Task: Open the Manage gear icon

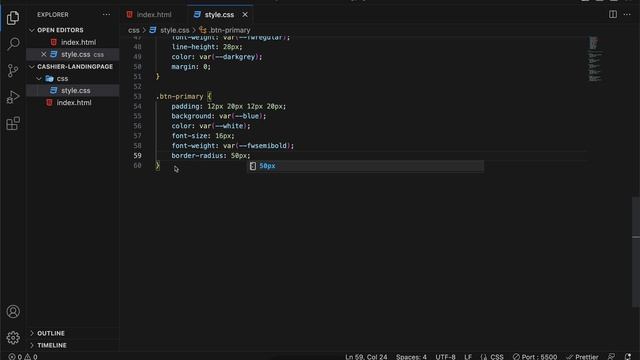Action: pyautogui.click(x=13, y=338)
